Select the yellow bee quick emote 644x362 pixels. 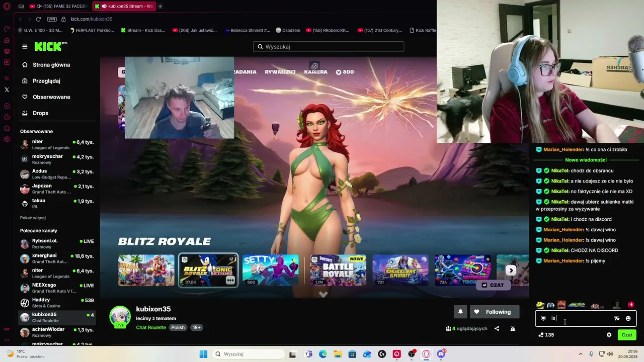(x=540, y=305)
